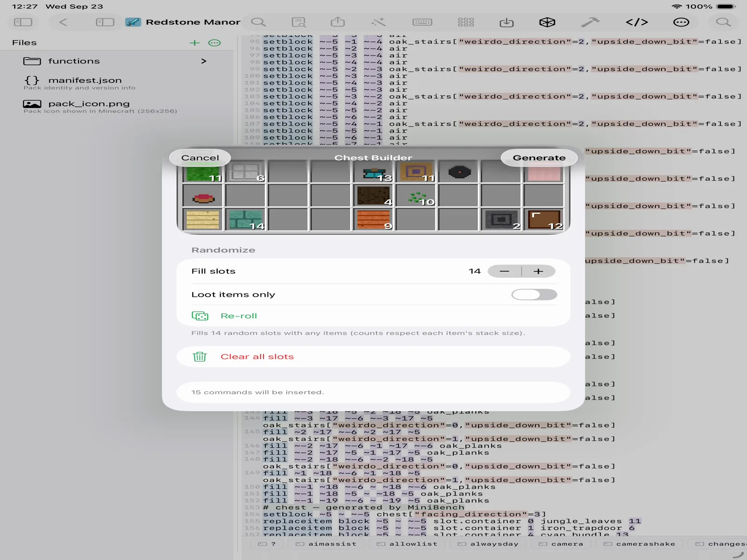
Task: Select the yellow planks slot
Action: click(203, 219)
